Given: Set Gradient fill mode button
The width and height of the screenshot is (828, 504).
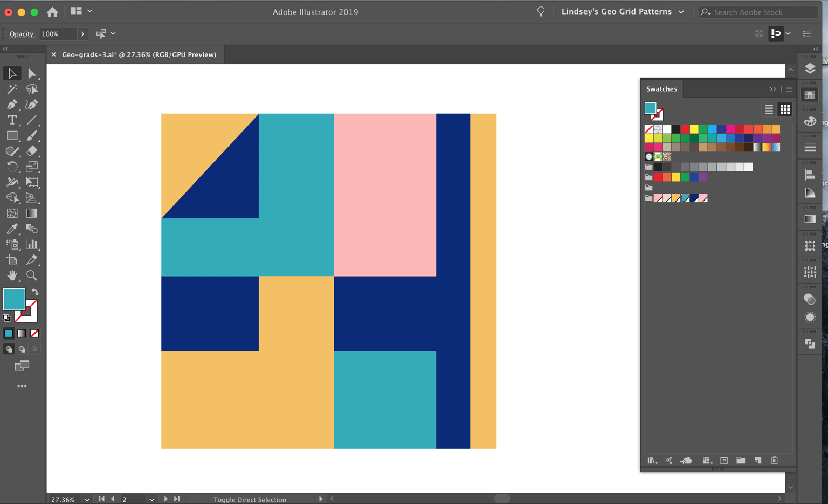Looking at the screenshot, I should (22, 334).
